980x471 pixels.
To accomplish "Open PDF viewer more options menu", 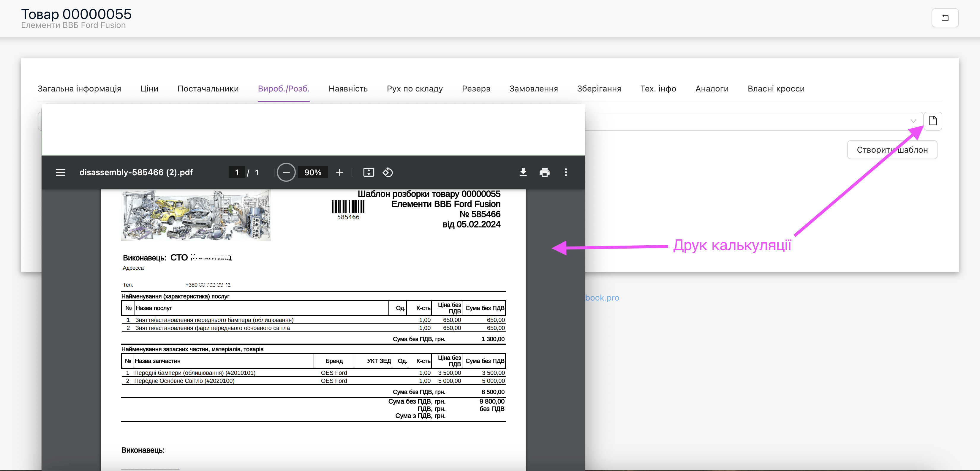I will (x=566, y=172).
